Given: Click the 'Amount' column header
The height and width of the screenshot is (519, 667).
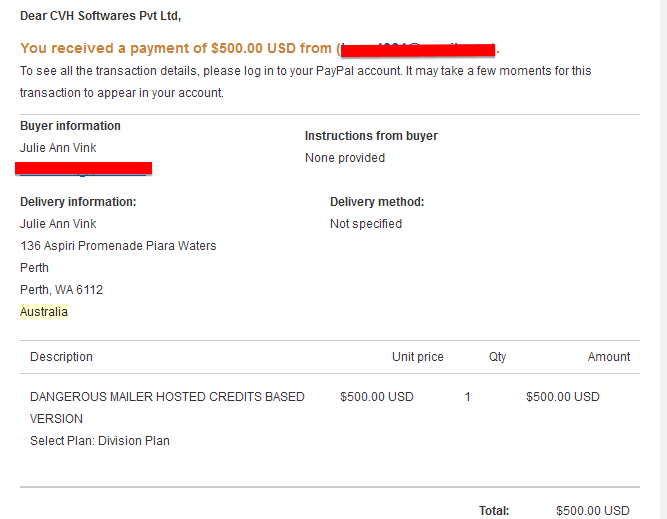Looking at the screenshot, I should point(609,356).
